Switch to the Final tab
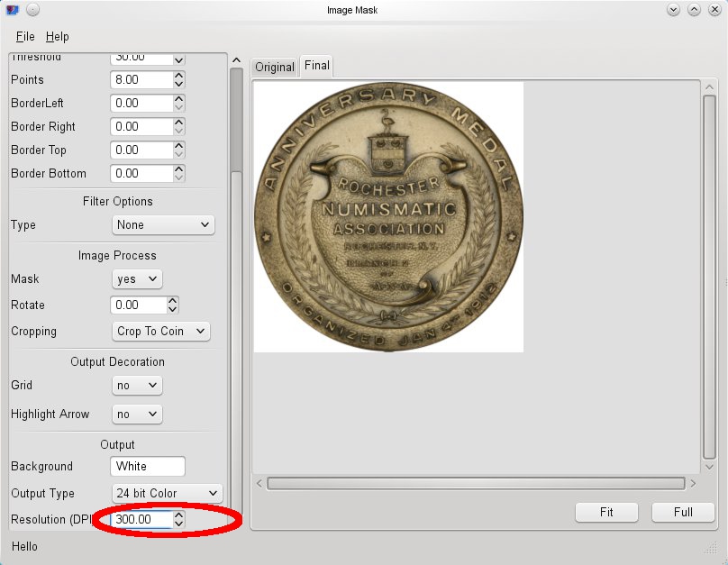This screenshot has height=565, width=728. (316, 66)
